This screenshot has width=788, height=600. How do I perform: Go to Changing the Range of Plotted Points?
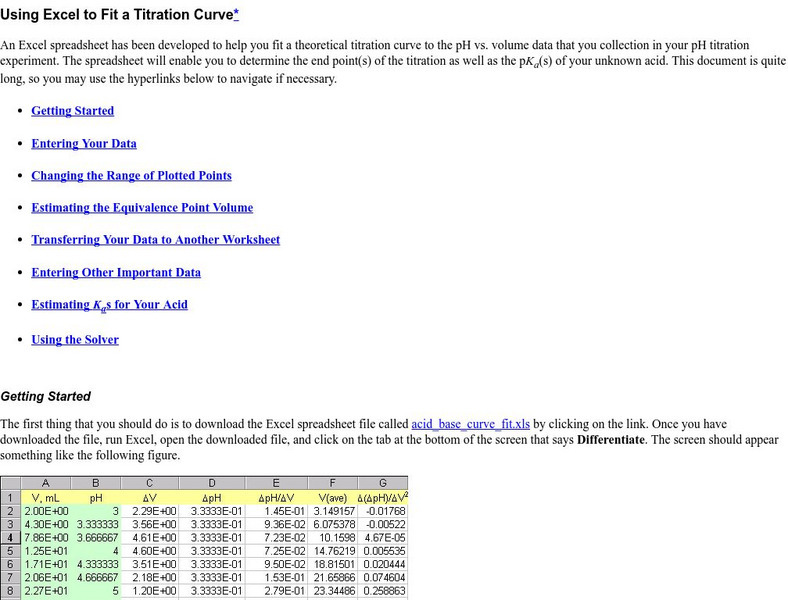tap(131, 175)
